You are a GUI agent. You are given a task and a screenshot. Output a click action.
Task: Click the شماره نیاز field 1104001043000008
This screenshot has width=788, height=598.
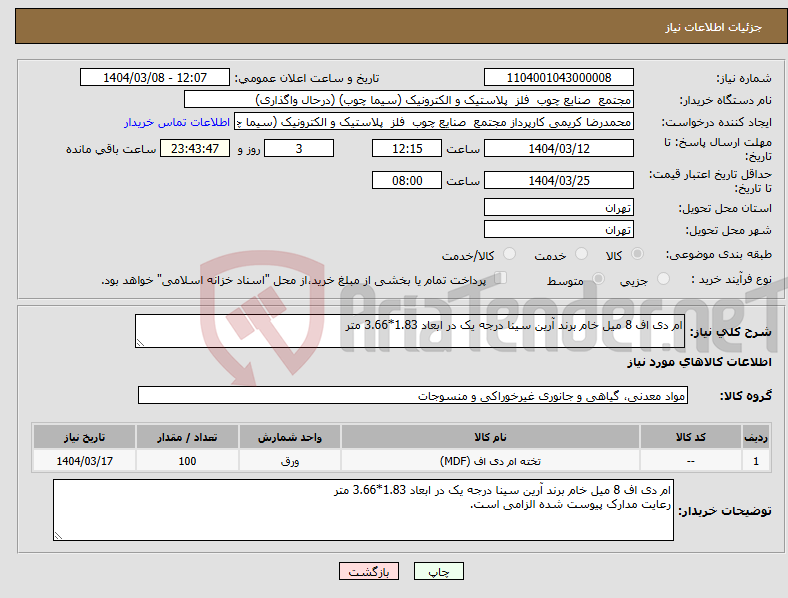click(558, 77)
